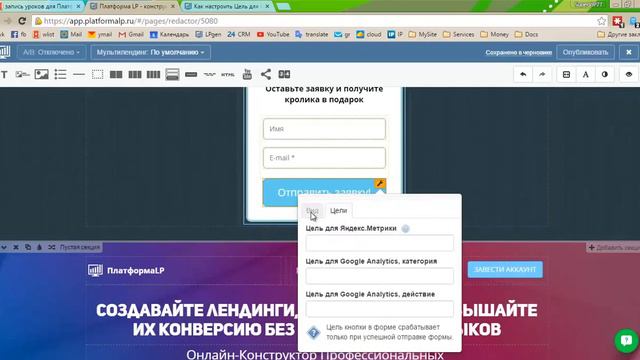Click the orange wrench icon on the button
This screenshot has height=360, width=640.
tap(380, 184)
